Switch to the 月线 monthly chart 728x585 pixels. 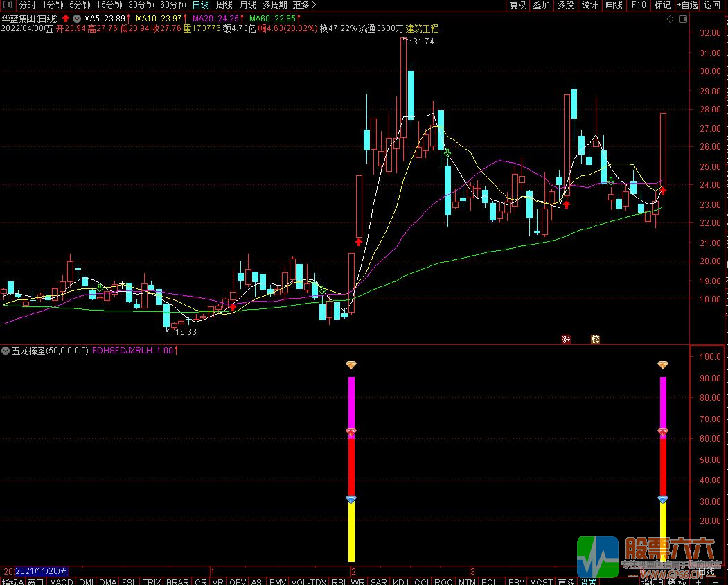click(x=247, y=5)
